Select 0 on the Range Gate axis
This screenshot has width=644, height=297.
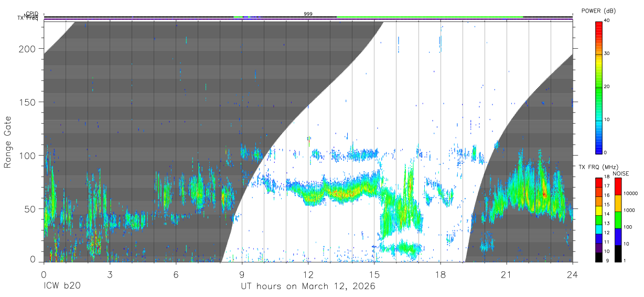point(34,259)
